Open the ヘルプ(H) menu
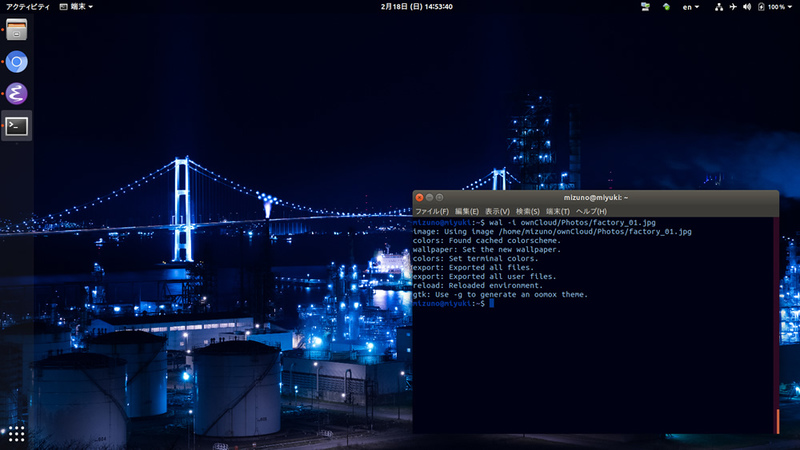 [x=591, y=211]
